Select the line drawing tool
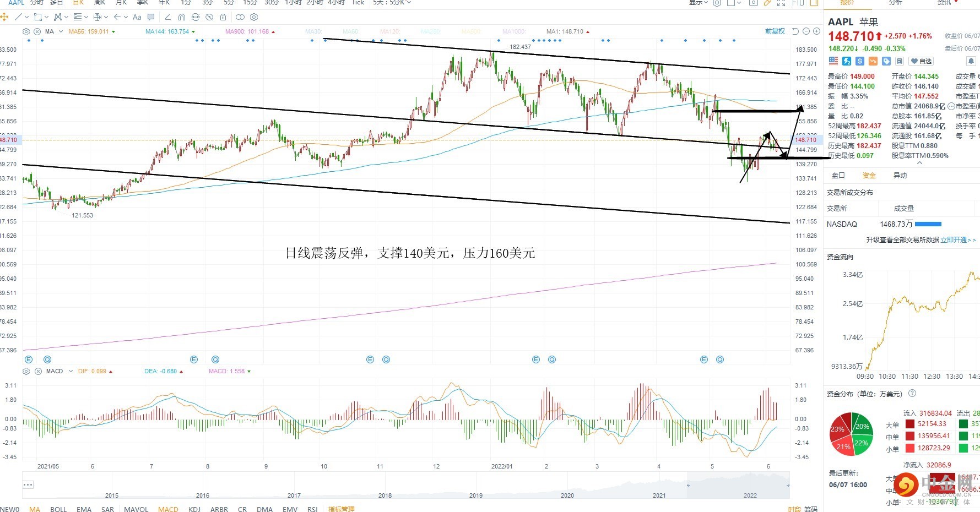 tap(18, 17)
